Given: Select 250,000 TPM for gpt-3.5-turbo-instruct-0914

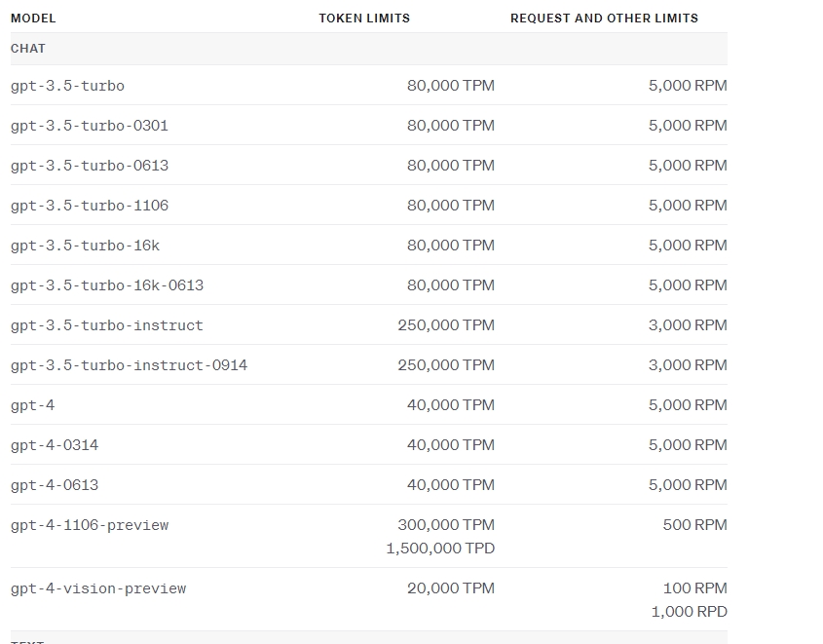Looking at the screenshot, I should point(446,365).
